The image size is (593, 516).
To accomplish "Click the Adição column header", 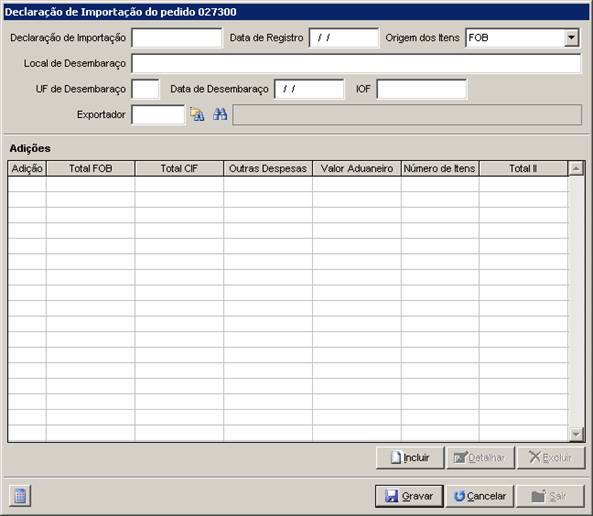I will coord(27,169).
